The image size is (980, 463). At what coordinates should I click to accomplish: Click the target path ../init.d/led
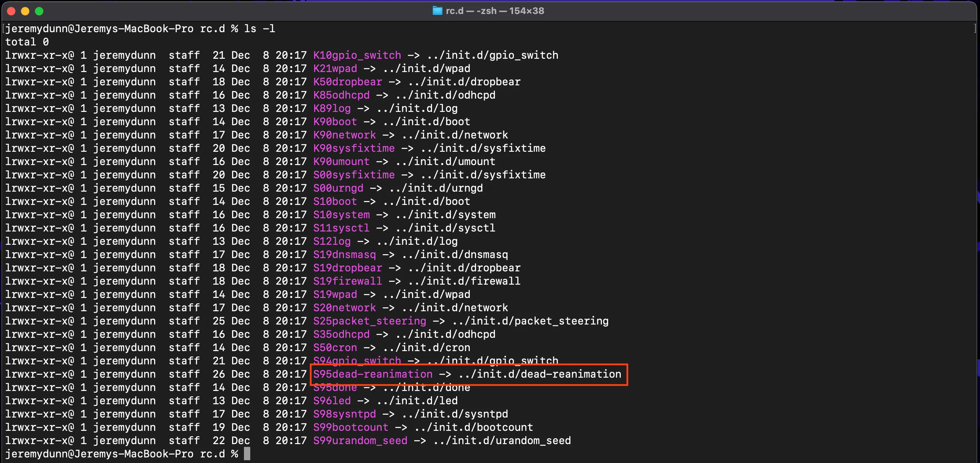tap(417, 401)
